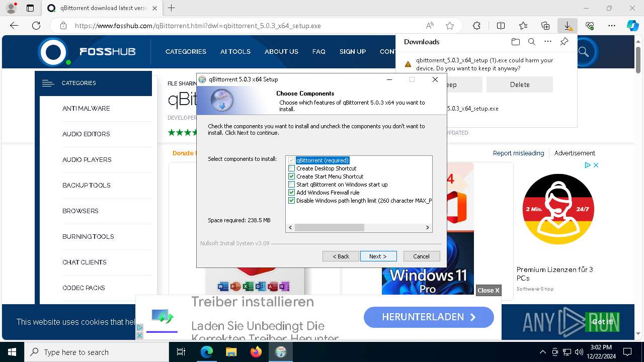The height and width of the screenshot is (362, 644).
Task: Uncheck Add Windows Firewall rule
Action: point(291,193)
